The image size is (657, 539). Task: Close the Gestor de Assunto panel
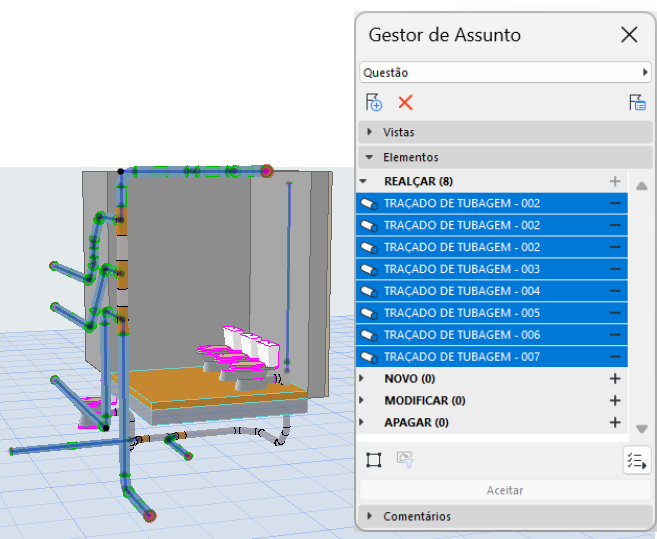click(629, 34)
